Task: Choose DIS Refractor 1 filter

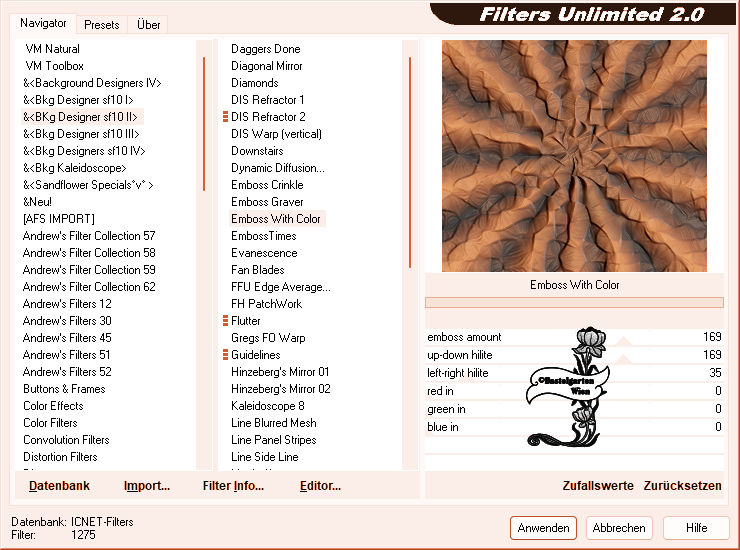Action: click(268, 100)
